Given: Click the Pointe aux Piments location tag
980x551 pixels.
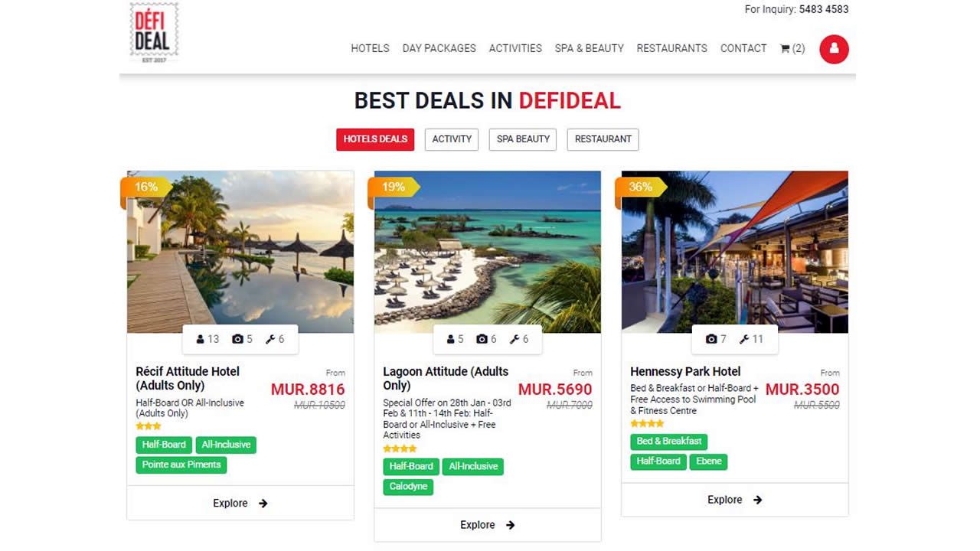Looking at the screenshot, I should click(x=181, y=465).
